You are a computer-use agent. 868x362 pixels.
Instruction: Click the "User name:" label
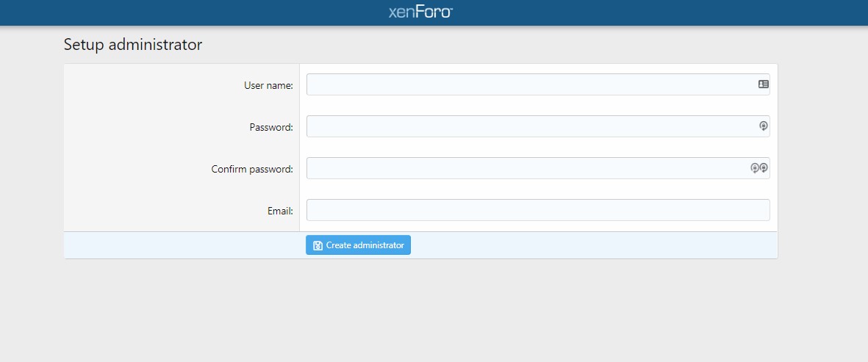click(268, 85)
